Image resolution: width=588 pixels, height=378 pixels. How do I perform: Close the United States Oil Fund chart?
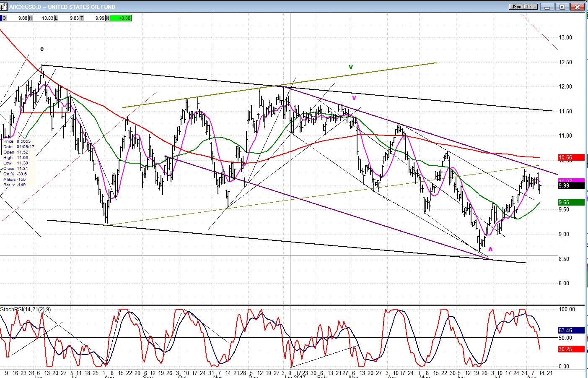[578, 7]
